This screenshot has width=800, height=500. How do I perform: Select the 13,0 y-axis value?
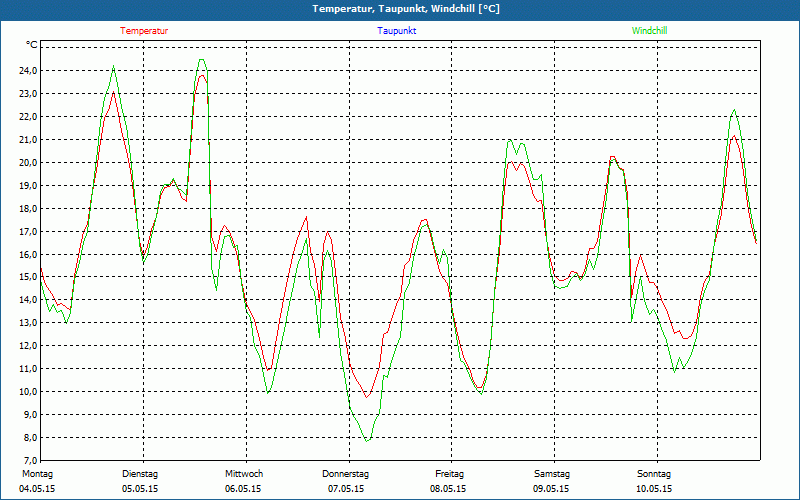point(28,322)
